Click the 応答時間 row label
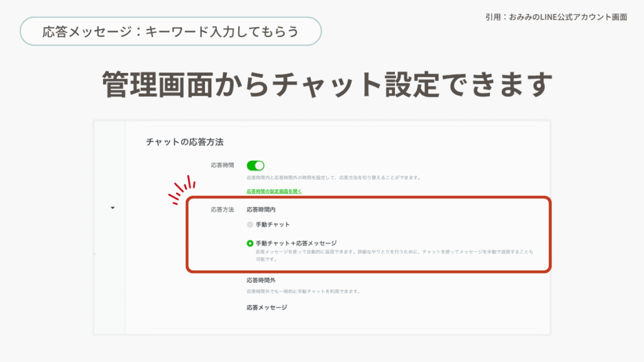Screen dimensions: 644x362 [222, 165]
